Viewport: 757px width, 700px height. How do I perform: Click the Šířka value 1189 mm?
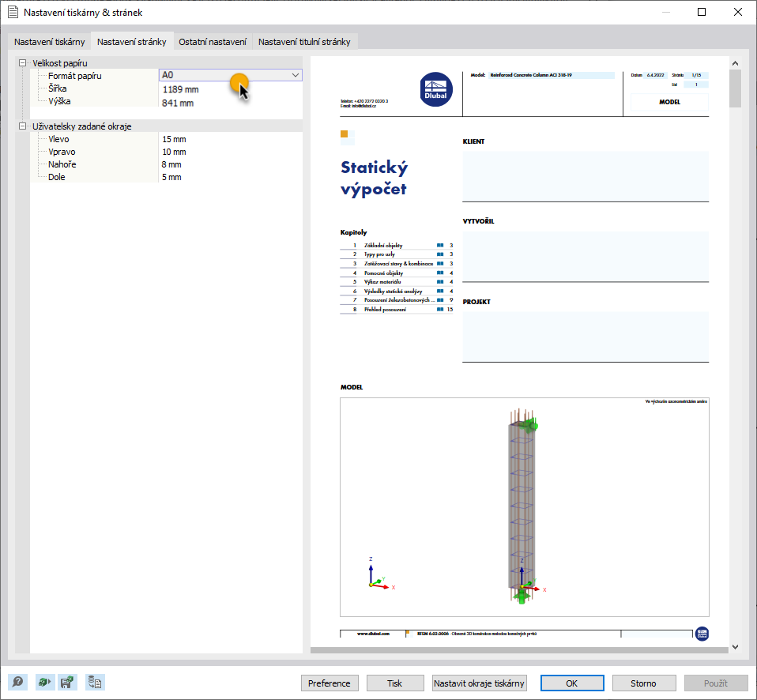pos(181,89)
